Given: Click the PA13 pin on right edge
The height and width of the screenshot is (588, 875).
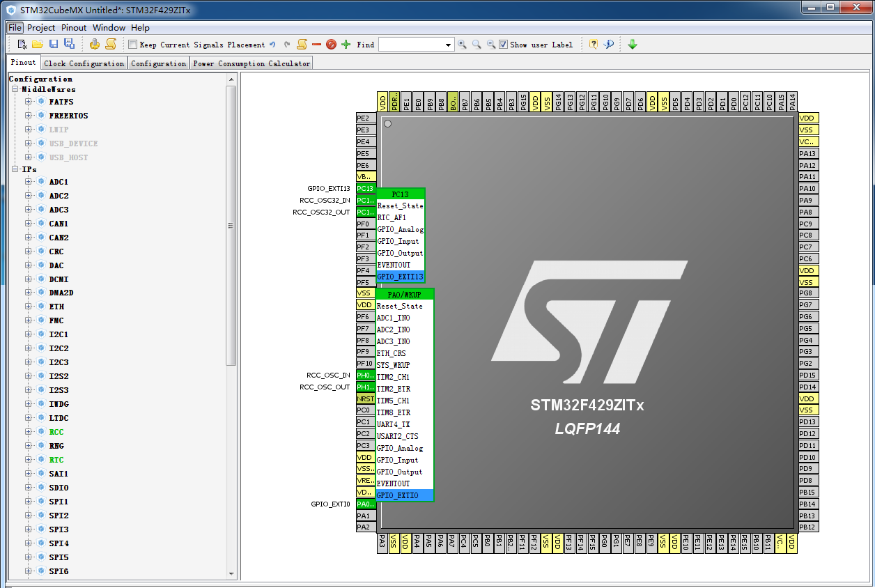Looking at the screenshot, I should [x=808, y=153].
